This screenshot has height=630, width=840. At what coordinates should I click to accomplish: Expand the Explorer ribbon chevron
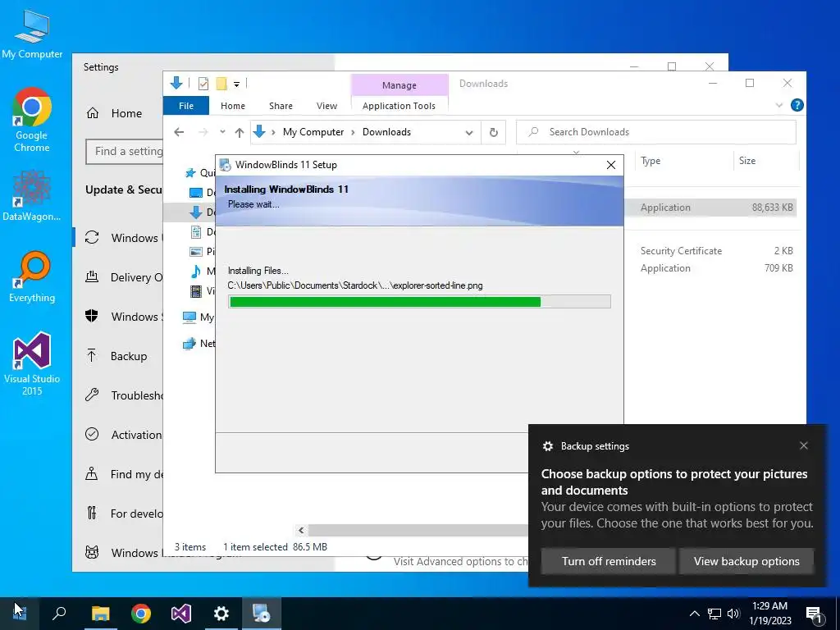(779, 106)
